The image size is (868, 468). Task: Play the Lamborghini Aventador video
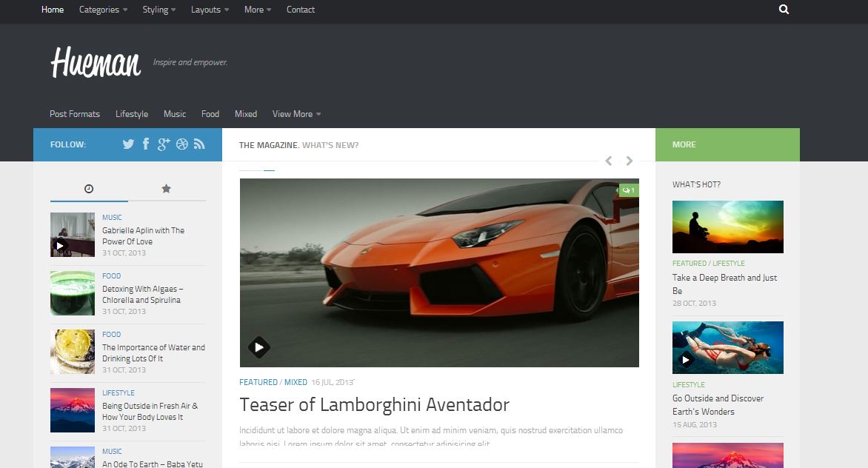click(258, 347)
